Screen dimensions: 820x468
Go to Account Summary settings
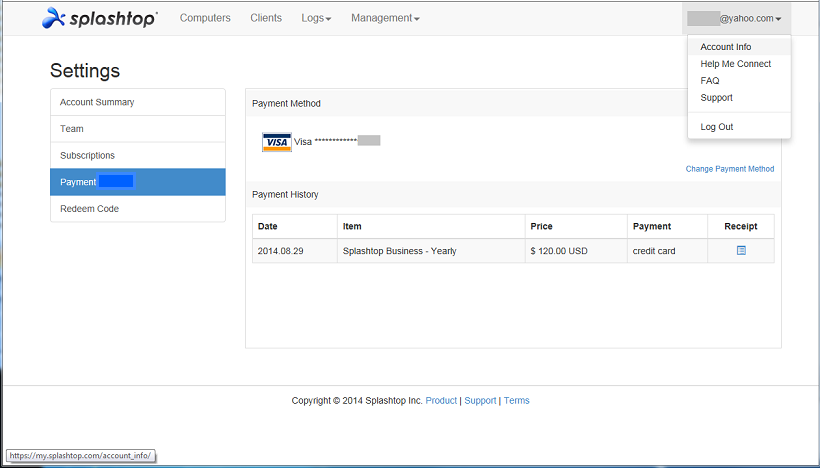(x=138, y=102)
